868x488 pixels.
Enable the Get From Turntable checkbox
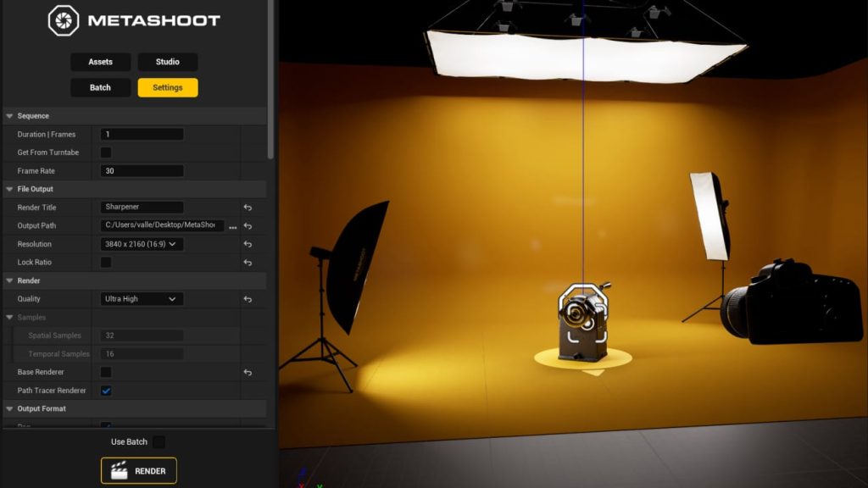106,152
